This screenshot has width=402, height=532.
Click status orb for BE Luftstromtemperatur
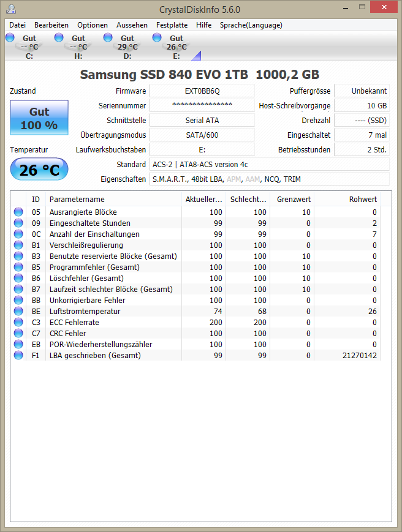[18, 311]
